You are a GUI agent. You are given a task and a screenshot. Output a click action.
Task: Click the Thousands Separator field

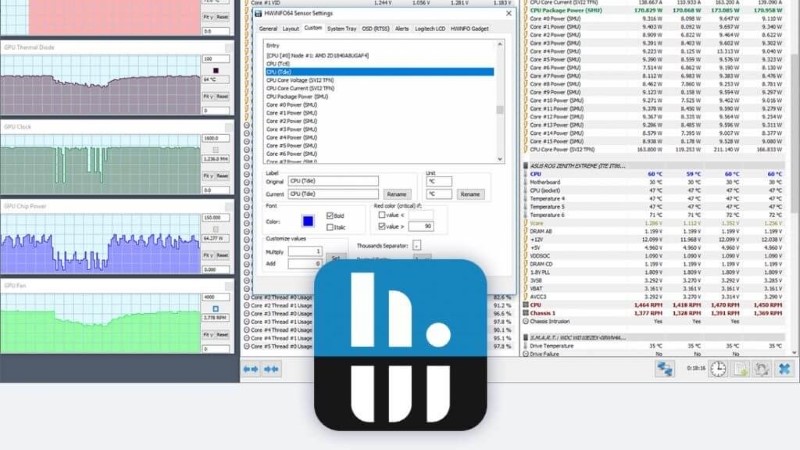point(416,246)
